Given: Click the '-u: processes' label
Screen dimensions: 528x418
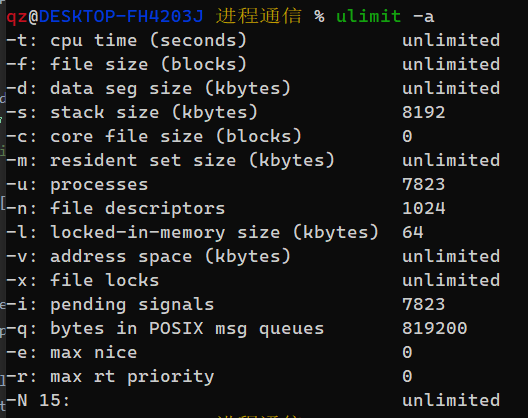Looking at the screenshot, I should [77, 185].
